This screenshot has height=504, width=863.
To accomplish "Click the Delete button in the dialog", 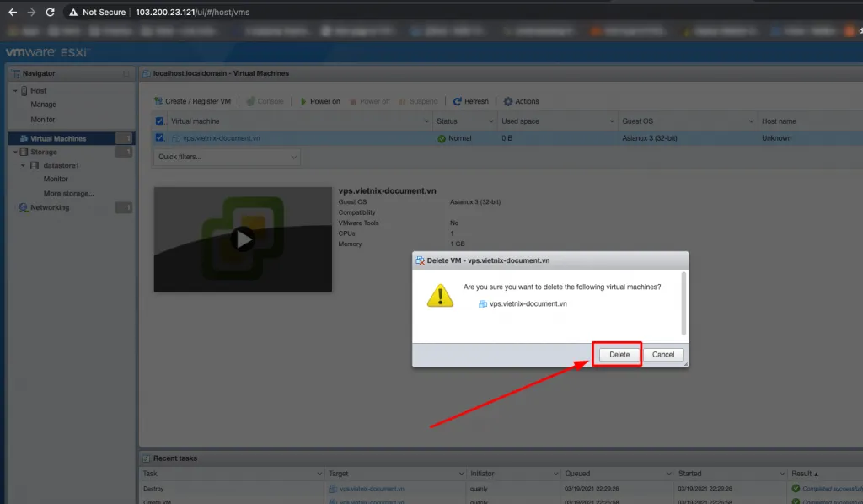I will pos(619,354).
